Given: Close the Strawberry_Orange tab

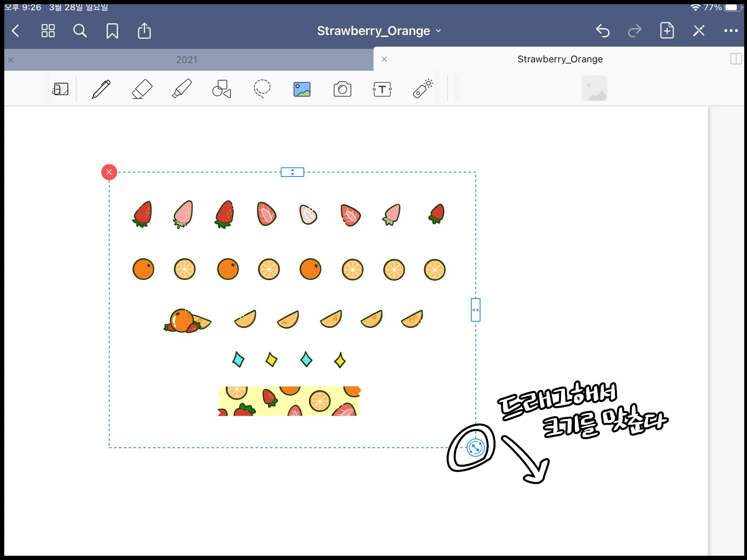Looking at the screenshot, I should click(x=384, y=59).
